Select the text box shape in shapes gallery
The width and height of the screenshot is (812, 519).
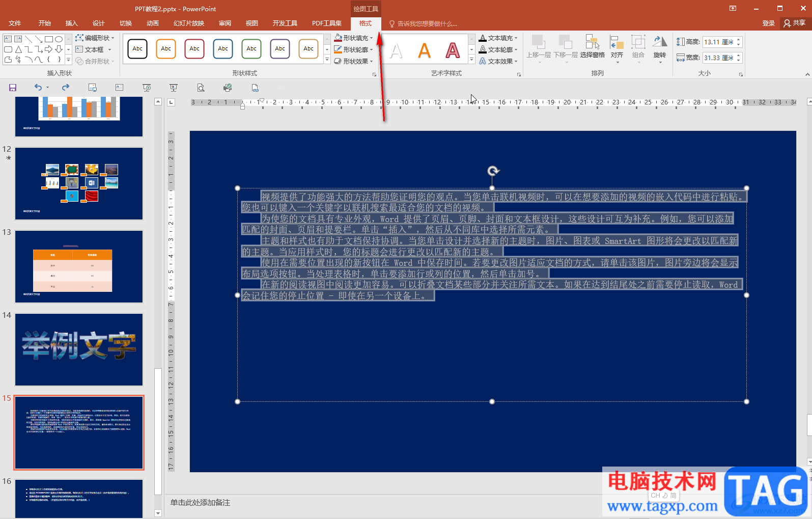[8, 39]
